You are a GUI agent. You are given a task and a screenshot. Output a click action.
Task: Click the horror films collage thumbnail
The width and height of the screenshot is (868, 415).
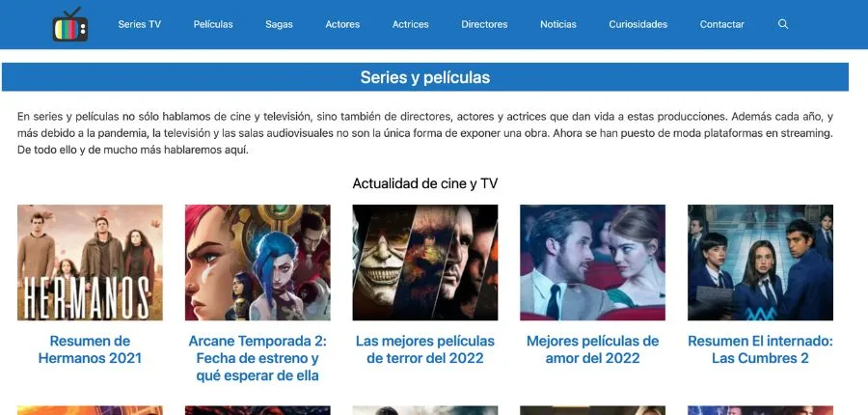[425, 263]
